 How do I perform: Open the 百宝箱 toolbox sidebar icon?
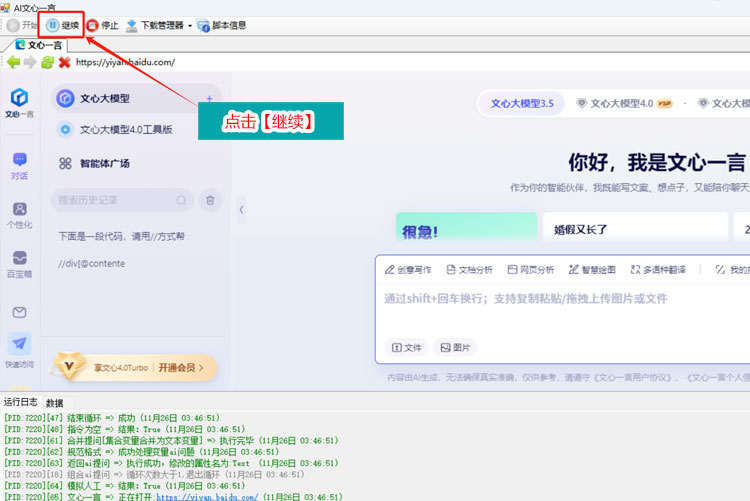click(x=20, y=265)
